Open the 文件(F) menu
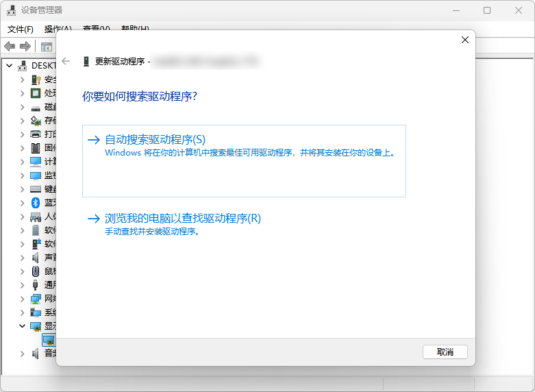Image resolution: width=535 pixels, height=392 pixels. coord(21,29)
